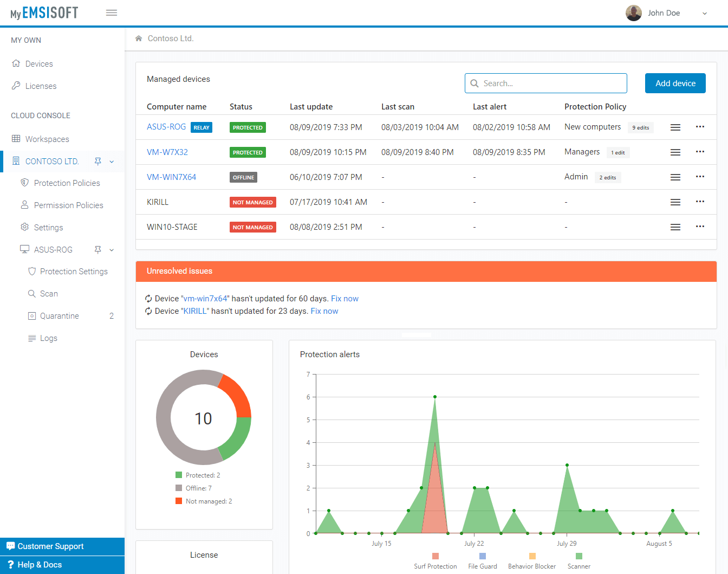Click the OFFLINE status badge for VM-WIN7X64
The image size is (728, 574).
click(243, 177)
